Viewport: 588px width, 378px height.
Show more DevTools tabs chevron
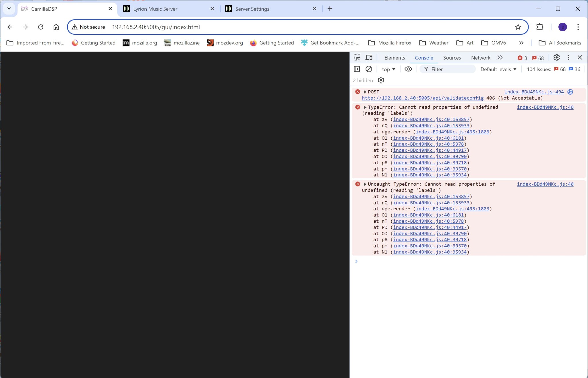(x=500, y=58)
